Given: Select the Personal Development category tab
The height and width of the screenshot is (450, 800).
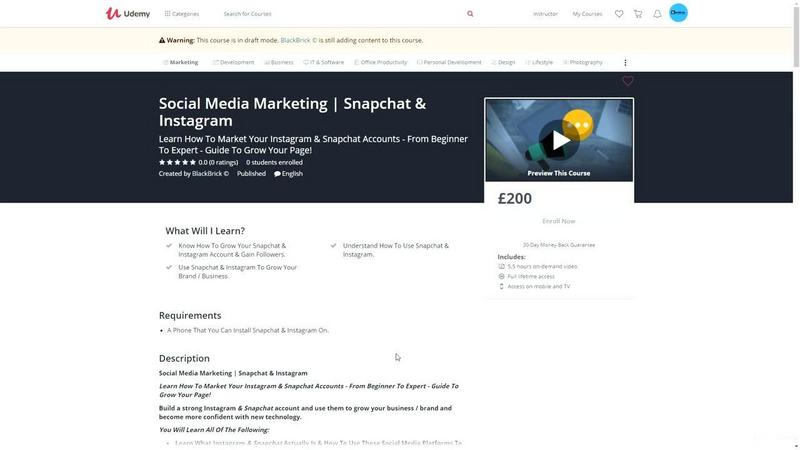Looking at the screenshot, I should [449, 62].
